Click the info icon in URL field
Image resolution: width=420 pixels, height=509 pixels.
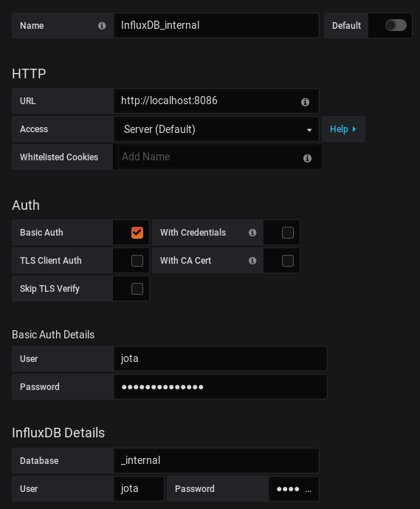(x=305, y=102)
